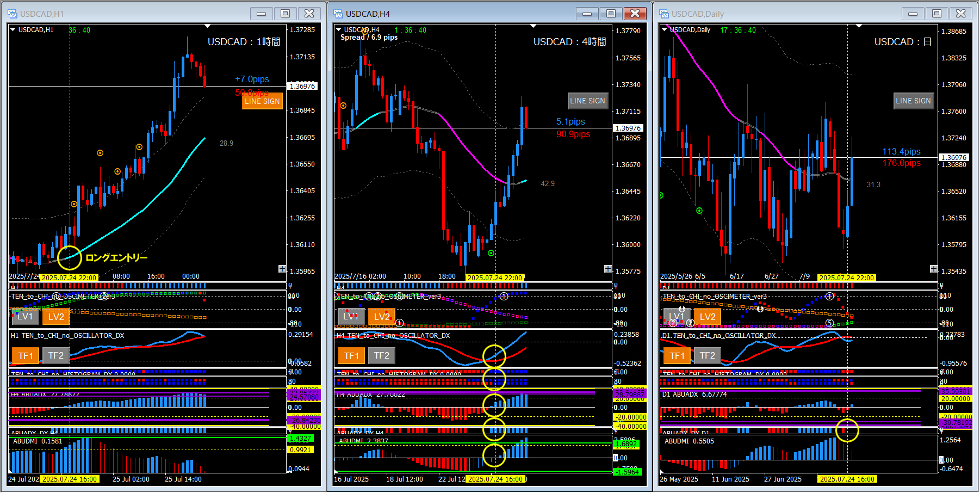Click the 1.36976 current price label in Daily window
The image size is (980, 493).
[954, 157]
